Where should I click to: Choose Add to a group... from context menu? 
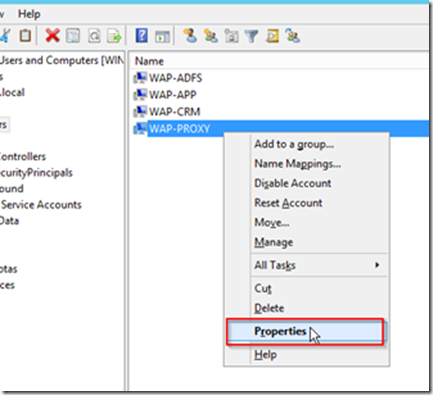pos(294,144)
